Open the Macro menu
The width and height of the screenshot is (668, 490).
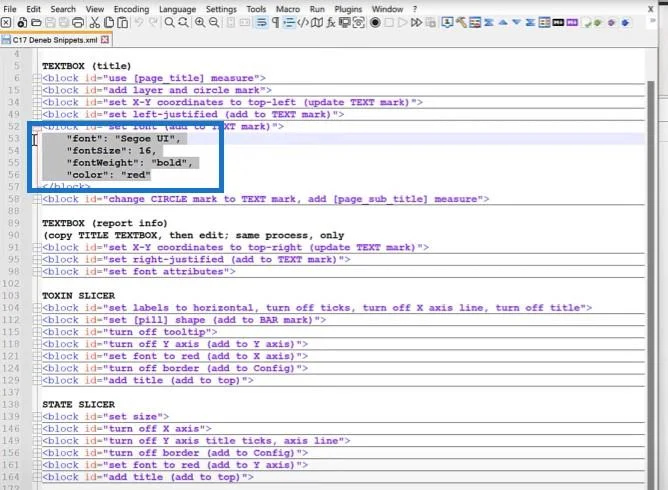[288, 9]
